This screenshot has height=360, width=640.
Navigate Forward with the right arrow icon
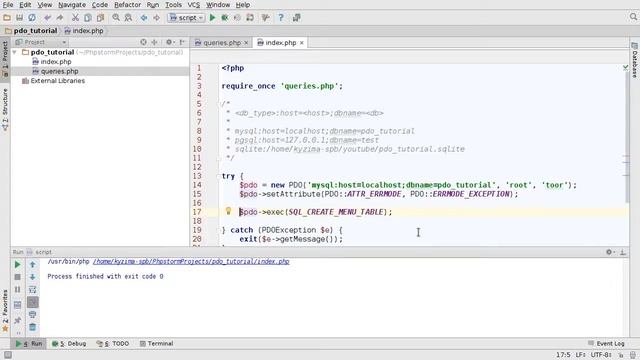(156, 18)
